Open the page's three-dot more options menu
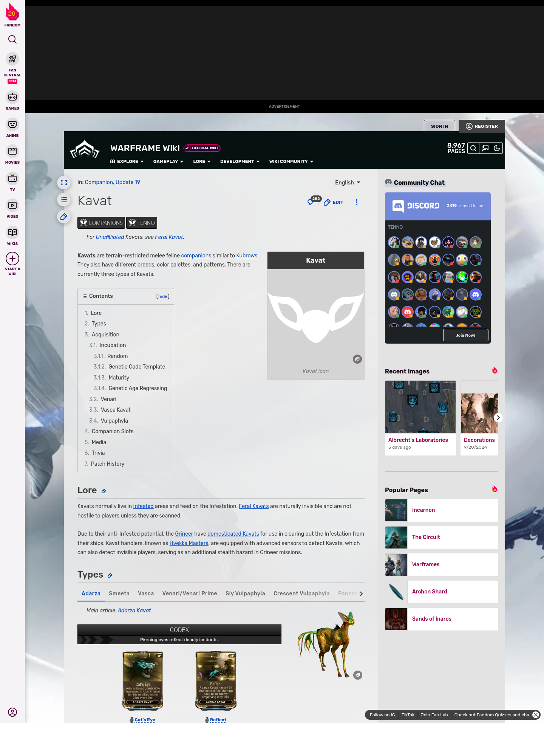This screenshot has width=544, height=756. [357, 202]
